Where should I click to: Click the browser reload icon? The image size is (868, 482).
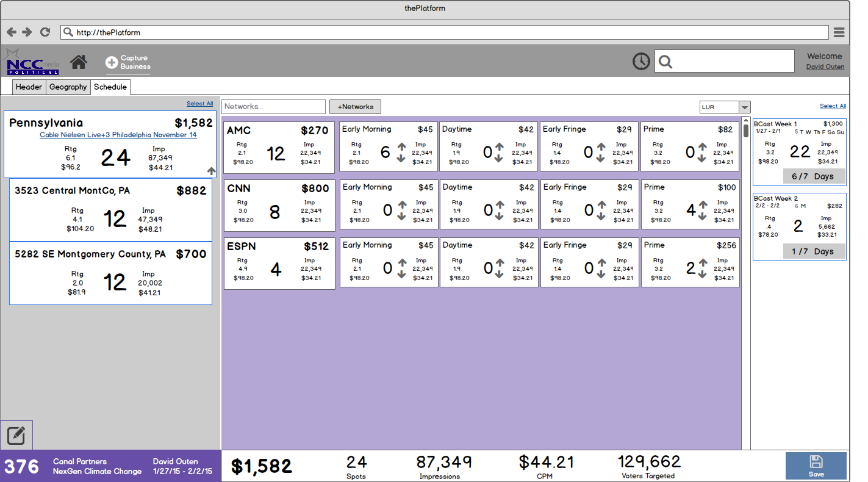45,32
